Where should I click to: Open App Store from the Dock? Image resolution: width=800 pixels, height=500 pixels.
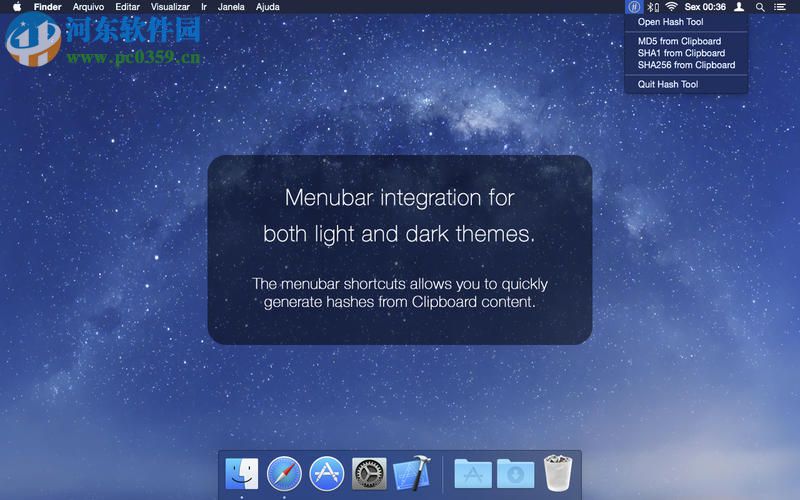327,473
